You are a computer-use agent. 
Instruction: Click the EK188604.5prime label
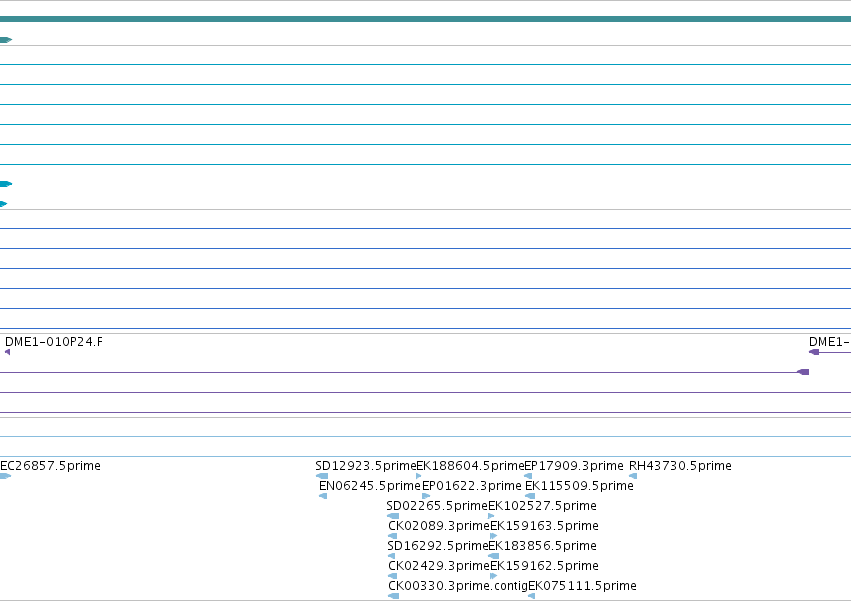pos(470,466)
